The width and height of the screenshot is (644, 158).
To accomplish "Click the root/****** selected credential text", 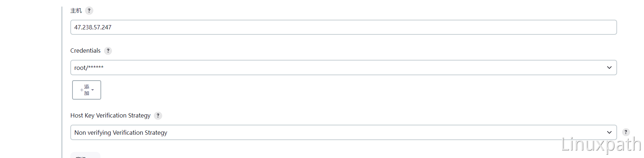I will (x=89, y=68).
